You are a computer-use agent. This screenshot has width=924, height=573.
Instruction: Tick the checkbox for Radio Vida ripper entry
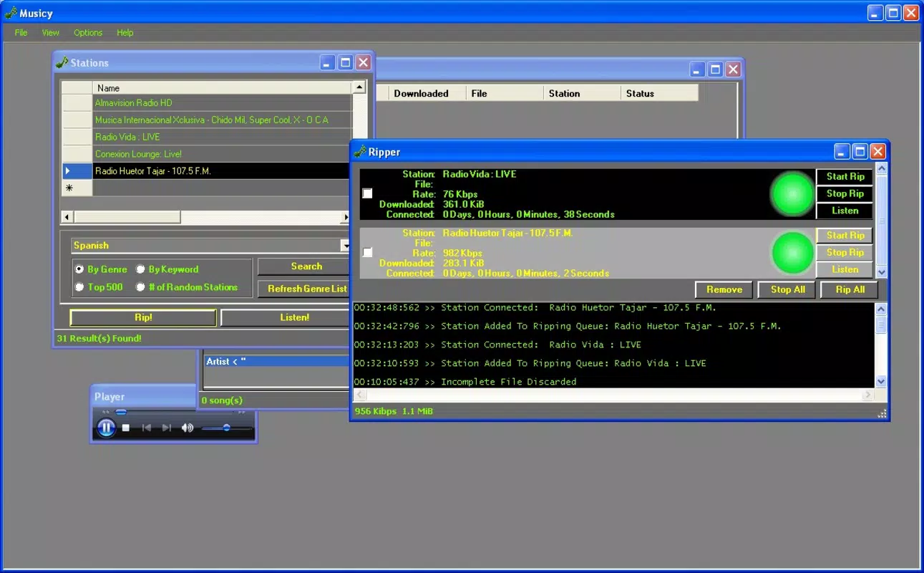pyautogui.click(x=367, y=193)
